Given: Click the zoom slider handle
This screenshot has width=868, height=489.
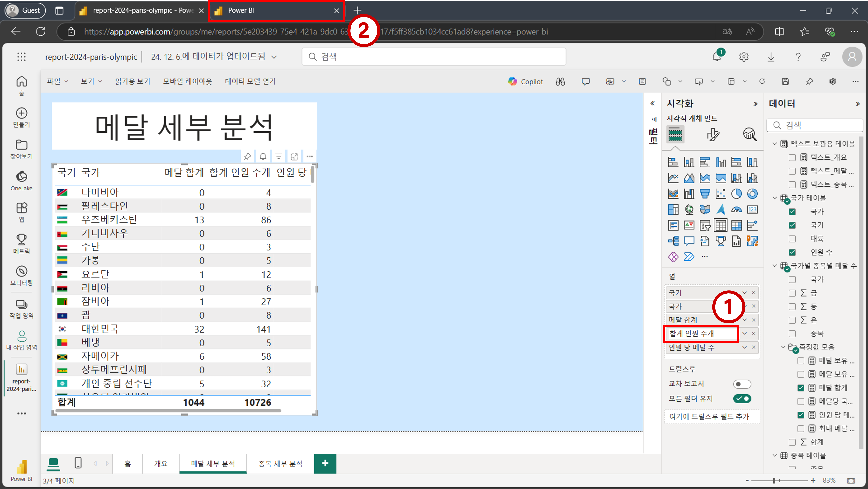Looking at the screenshot, I should (774, 481).
